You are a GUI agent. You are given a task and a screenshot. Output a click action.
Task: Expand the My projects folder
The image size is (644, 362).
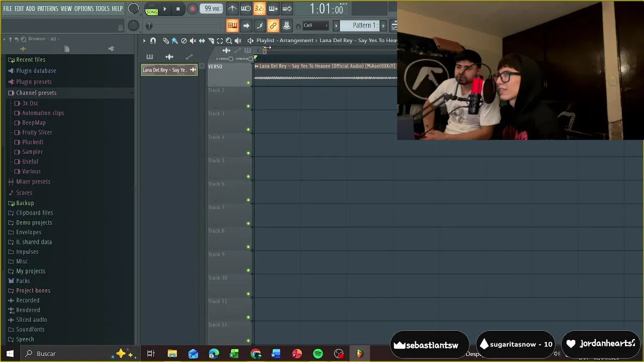click(x=30, y=271)
